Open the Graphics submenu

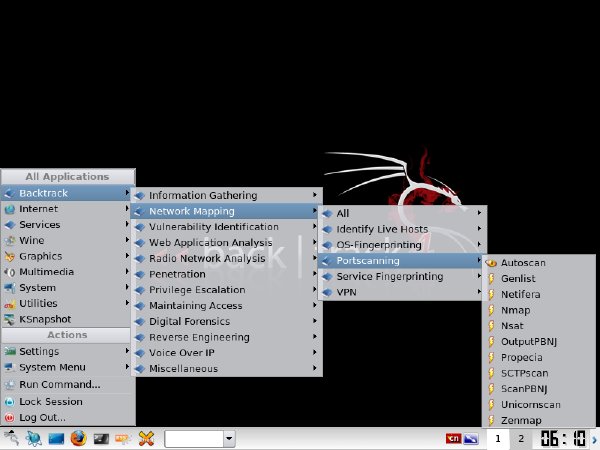[x=67, y=256]
